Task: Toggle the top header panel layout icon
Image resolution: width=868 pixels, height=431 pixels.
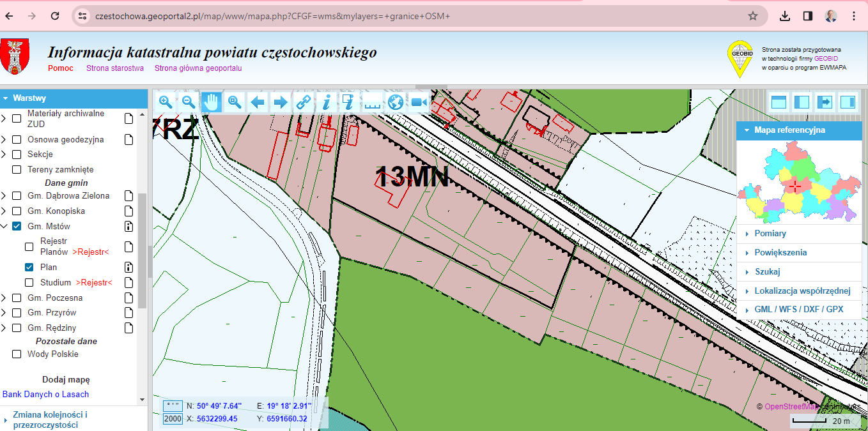Action: click(x=779, y=102)
